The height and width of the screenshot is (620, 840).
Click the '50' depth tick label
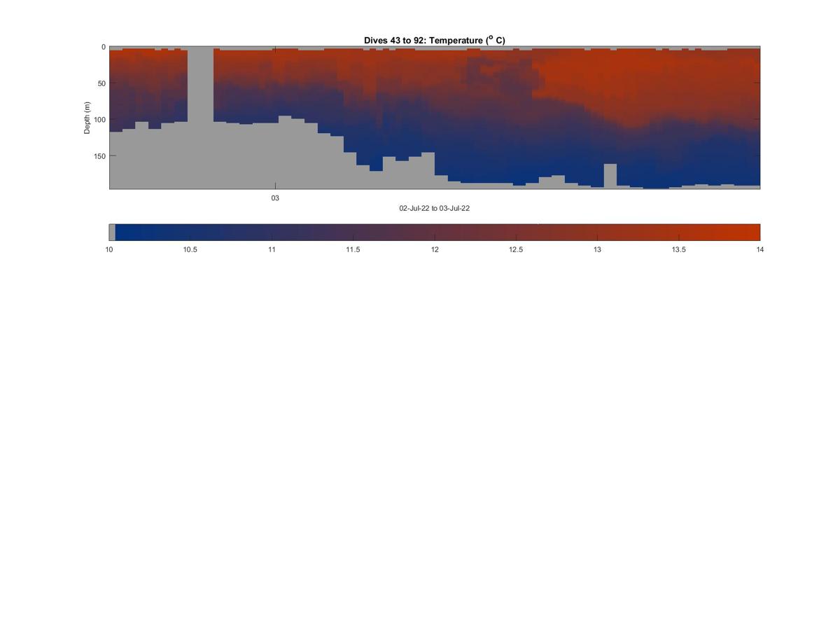tap(101, 83)
